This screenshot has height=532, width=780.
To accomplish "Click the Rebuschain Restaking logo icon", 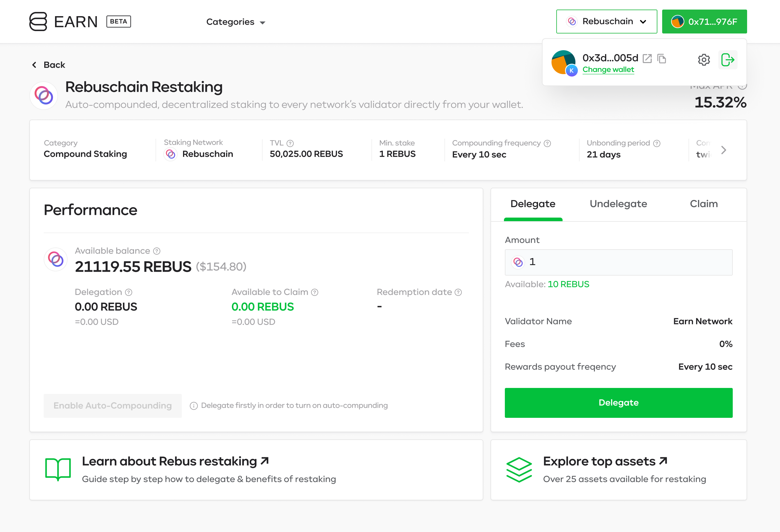I will [x=44, y=96].
